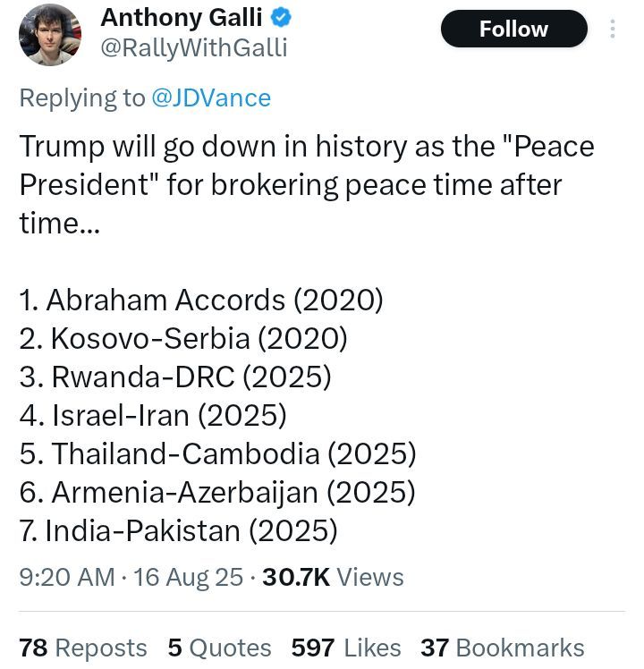Click the "Abraham Accords (2020)" line
The height and width of the screenshot is (669, 644).
pyautogui.click(x=201, y=300)
